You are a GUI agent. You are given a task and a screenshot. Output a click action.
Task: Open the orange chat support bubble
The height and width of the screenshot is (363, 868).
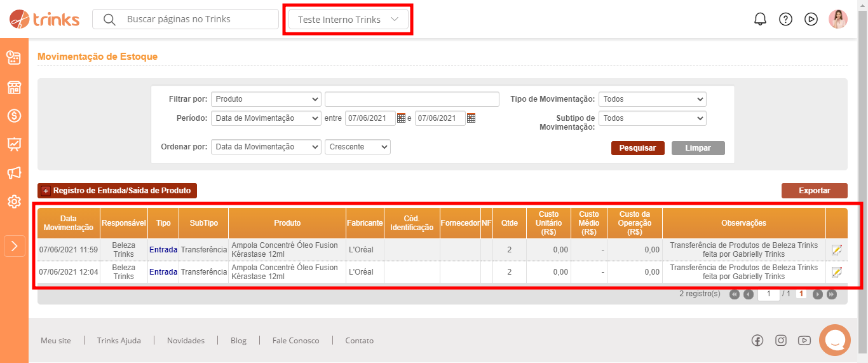(x=835, y=341)
